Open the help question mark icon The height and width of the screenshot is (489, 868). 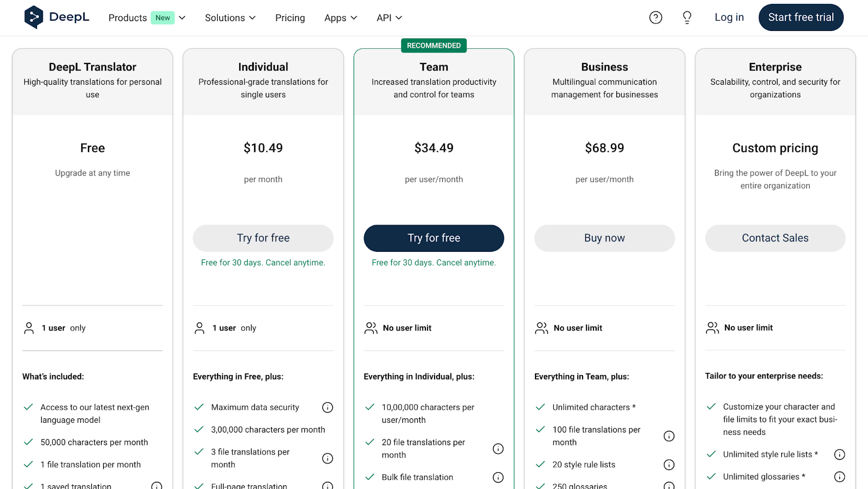tap(655, 17)
